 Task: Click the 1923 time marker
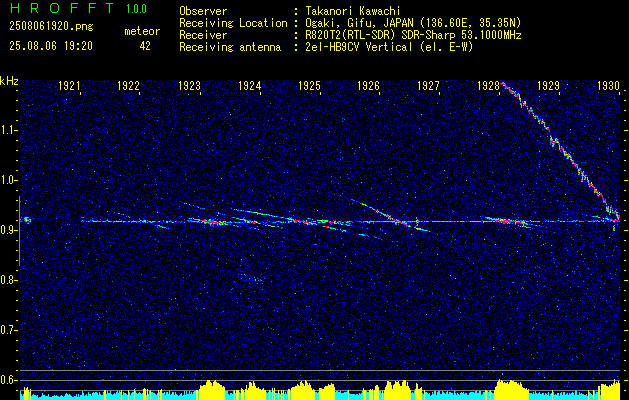[189, 85]
